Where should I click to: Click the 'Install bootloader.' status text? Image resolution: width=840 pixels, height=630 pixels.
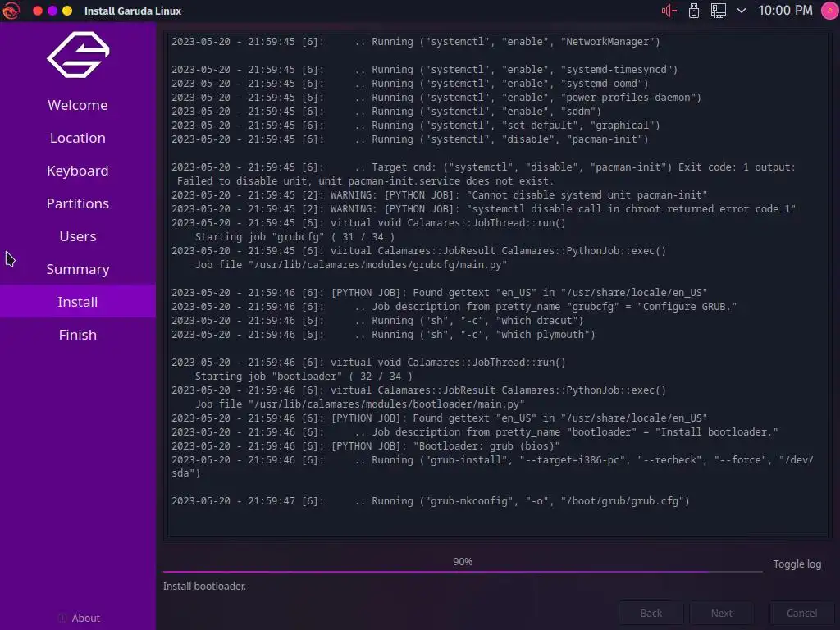point(204,586)
